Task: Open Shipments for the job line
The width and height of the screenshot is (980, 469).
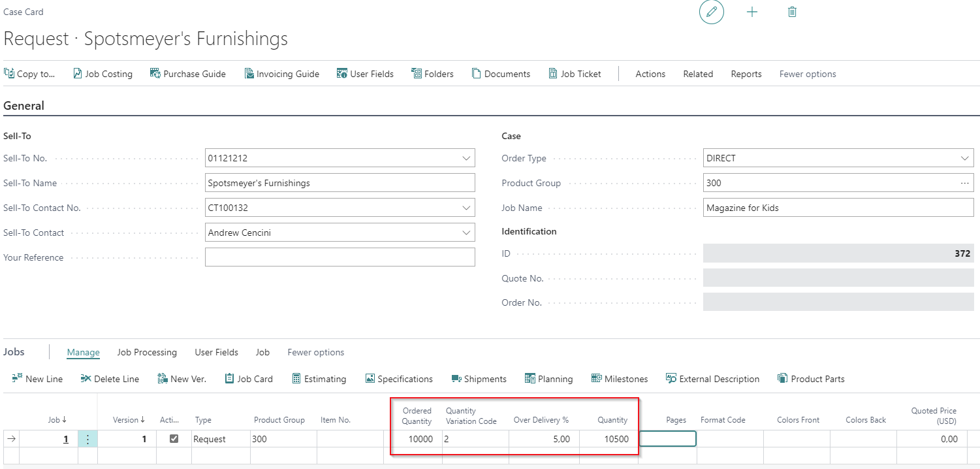Action: click(479, 378)
